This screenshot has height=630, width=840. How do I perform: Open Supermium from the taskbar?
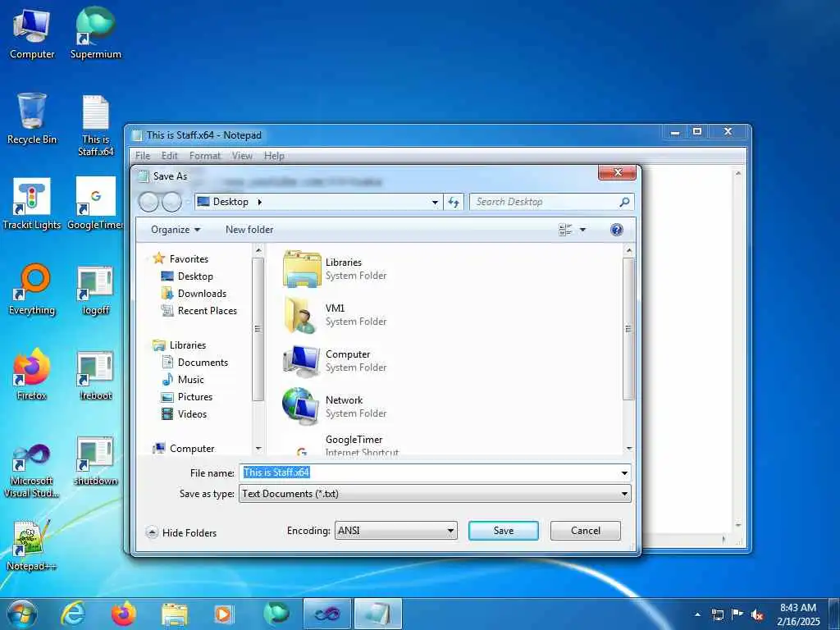pos(276,614)
